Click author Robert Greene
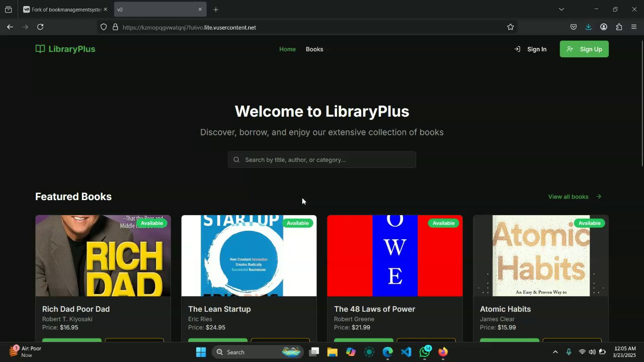Screen dimensions: 644x362 tap(354, 319)
